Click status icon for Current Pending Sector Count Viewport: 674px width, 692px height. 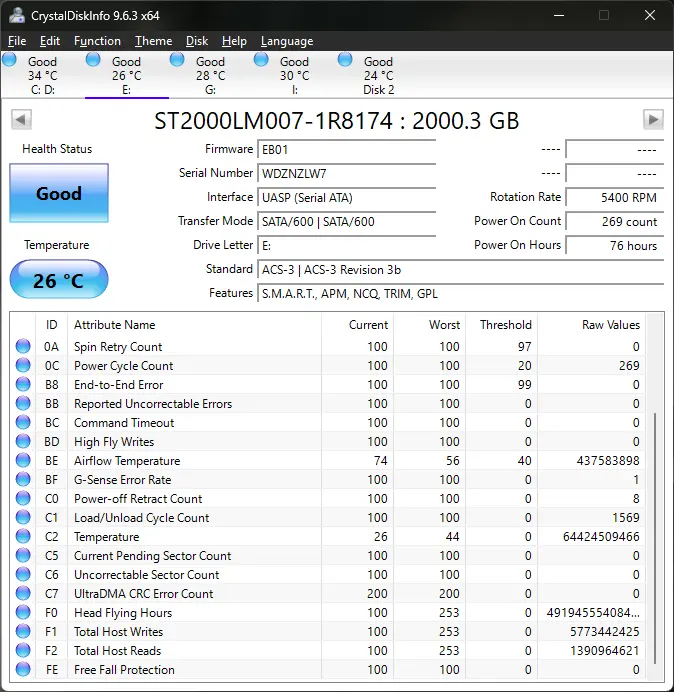[x=23, y=555]
